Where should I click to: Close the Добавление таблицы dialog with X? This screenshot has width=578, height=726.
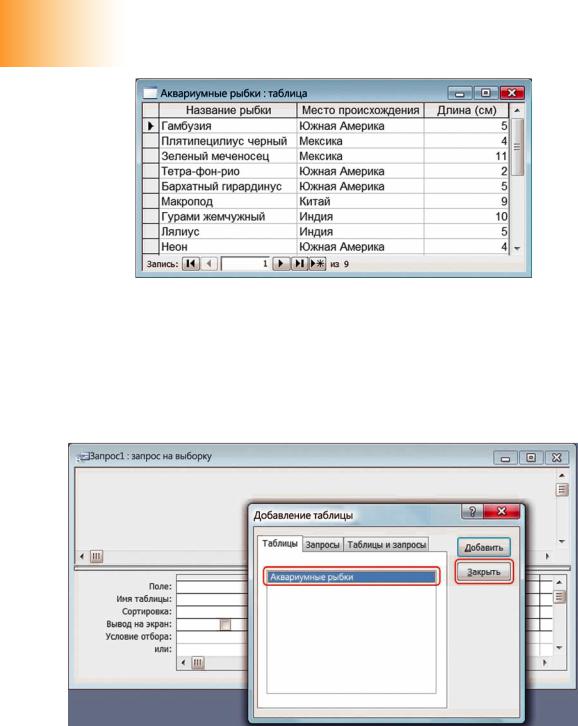tap(502, 511)
